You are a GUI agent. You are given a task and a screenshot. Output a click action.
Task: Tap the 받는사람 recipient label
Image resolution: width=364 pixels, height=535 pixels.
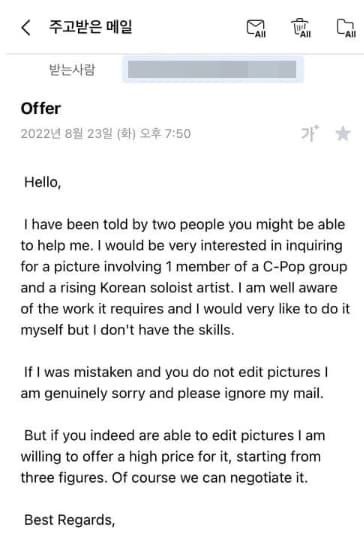click(72, 70)
